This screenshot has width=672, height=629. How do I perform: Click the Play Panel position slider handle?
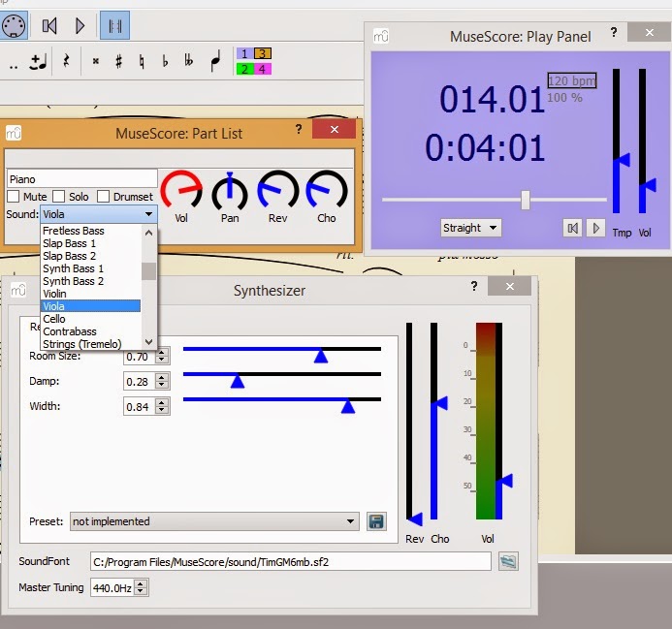click(526, 200)
